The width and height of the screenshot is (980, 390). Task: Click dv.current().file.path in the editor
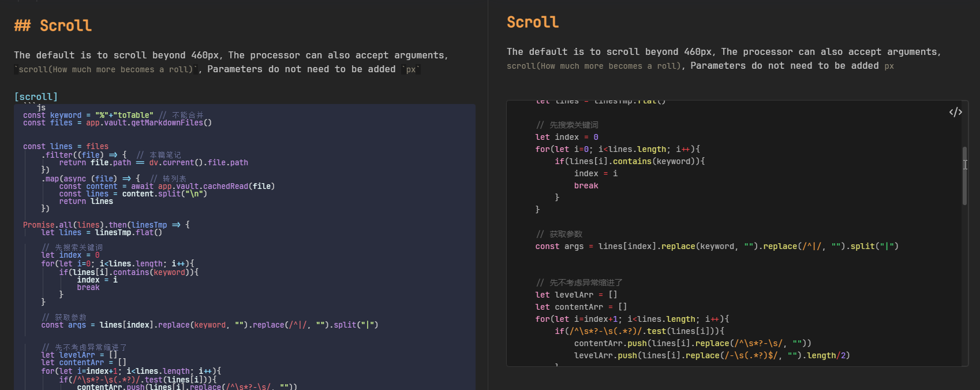[199, 162]
